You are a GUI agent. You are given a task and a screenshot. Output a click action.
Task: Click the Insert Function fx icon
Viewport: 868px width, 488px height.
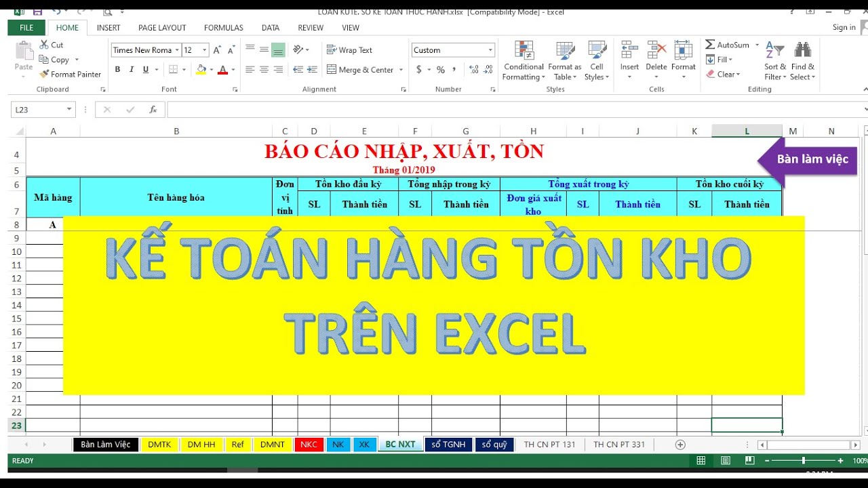[x=153, y=110]
